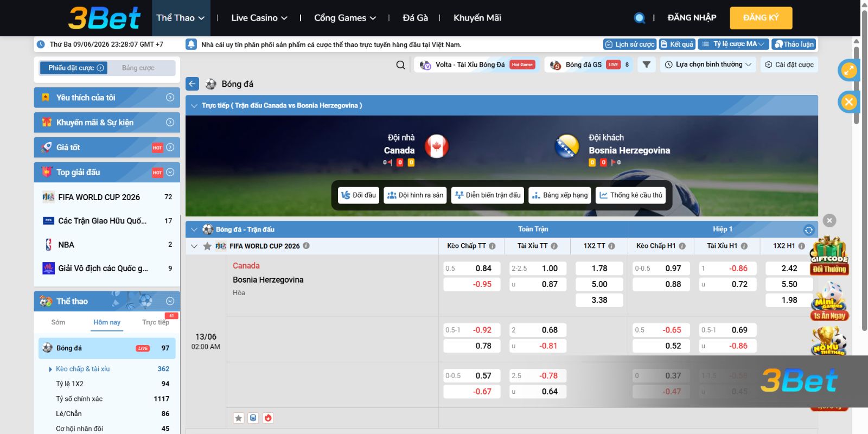Select the Sớm tab
Viewport: 868px width, 434px height.
coord(58,322)
